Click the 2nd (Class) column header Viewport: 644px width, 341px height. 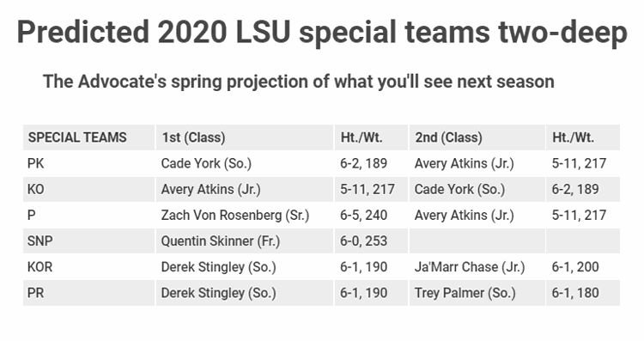448,137
